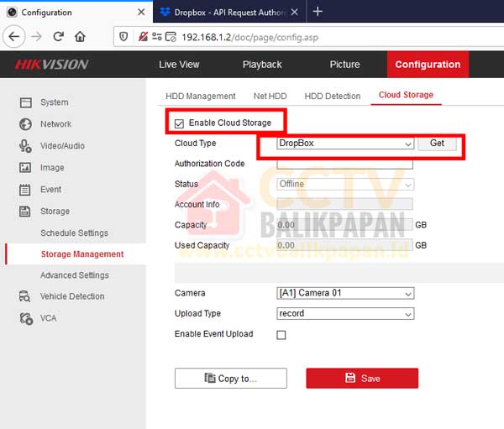Image resolution: width=504 pixels, height=429 pixels.
Task: Click the Image sidebar icon
Action: click(25, 168)
